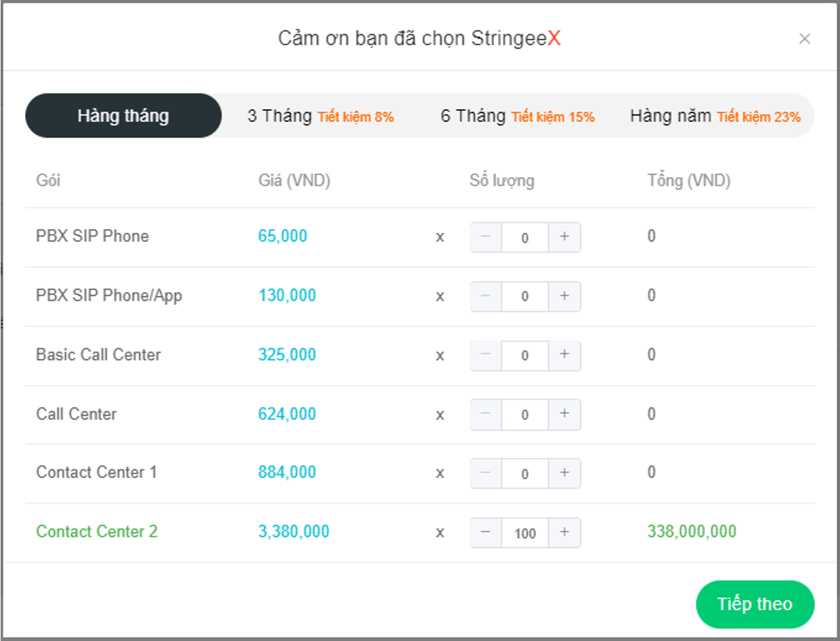This screenshot has width=840, height=641.
Task: Click the Contact Center 2 package name
Action: click(97, 532)
